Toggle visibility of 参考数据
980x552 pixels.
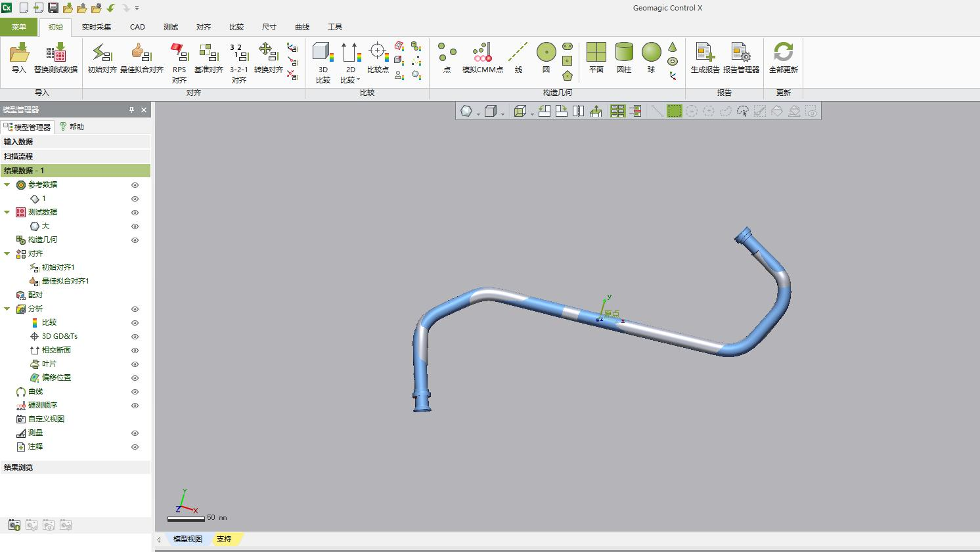[135, 185]
